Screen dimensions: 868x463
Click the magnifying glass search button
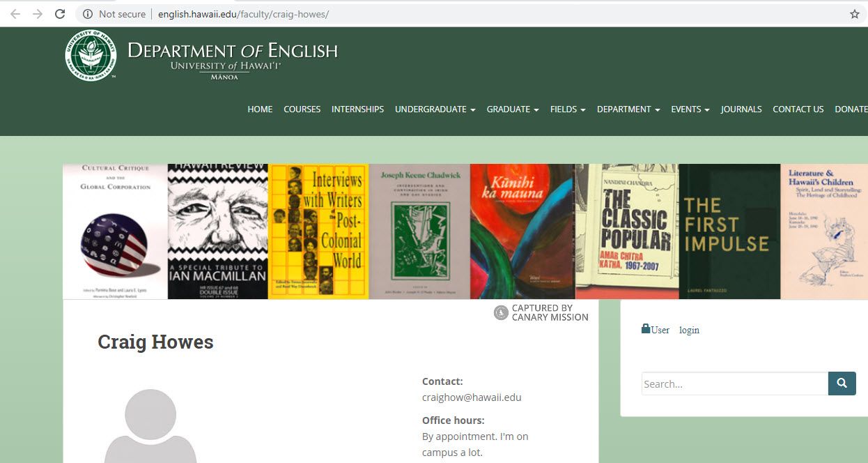842,384
